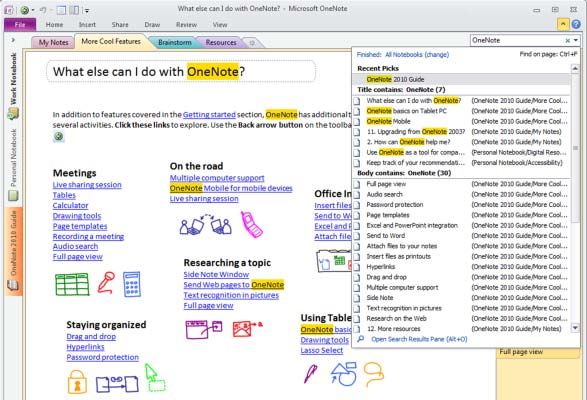This screenshot has height=400, width=587.
Task: Open the dropdown next to the Back arrow
Action: click(33, 10)
